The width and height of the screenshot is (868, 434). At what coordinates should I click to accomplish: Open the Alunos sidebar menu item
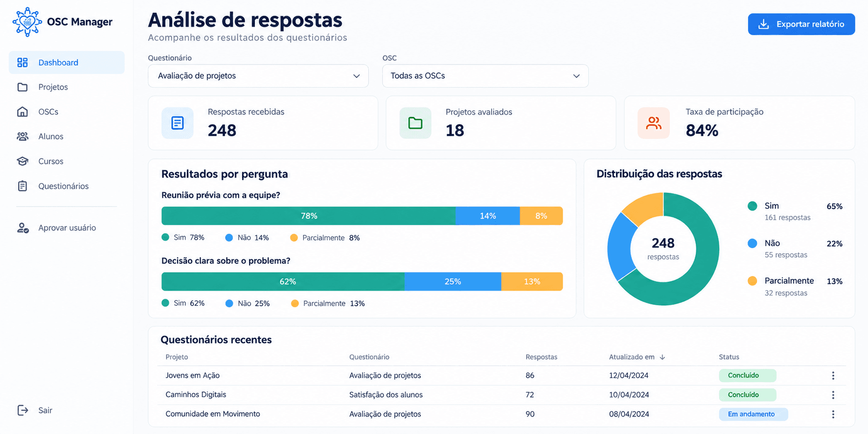(67, 137)
